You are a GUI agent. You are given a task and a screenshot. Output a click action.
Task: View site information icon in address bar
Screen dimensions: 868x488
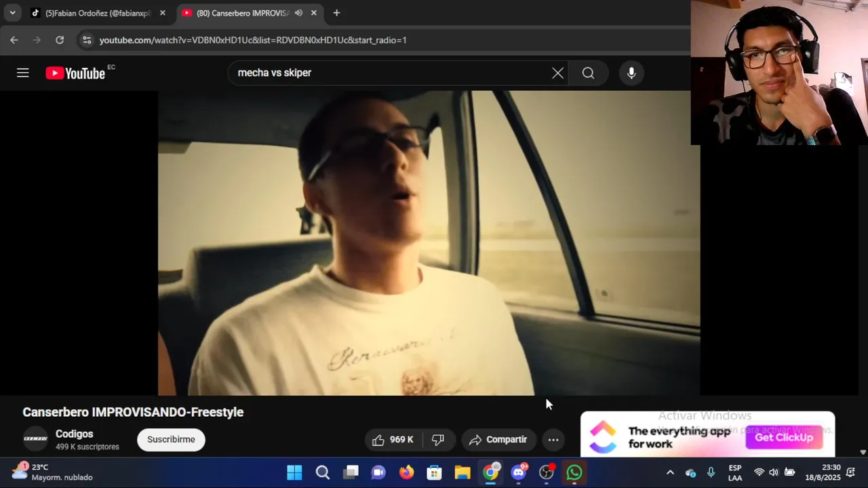pyautogui.click(x=86, y=40)
